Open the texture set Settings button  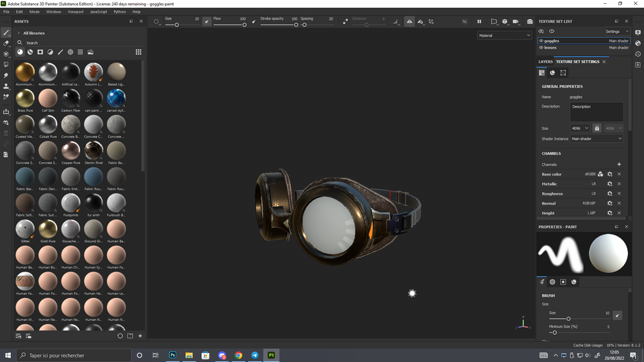click(616, 31)
